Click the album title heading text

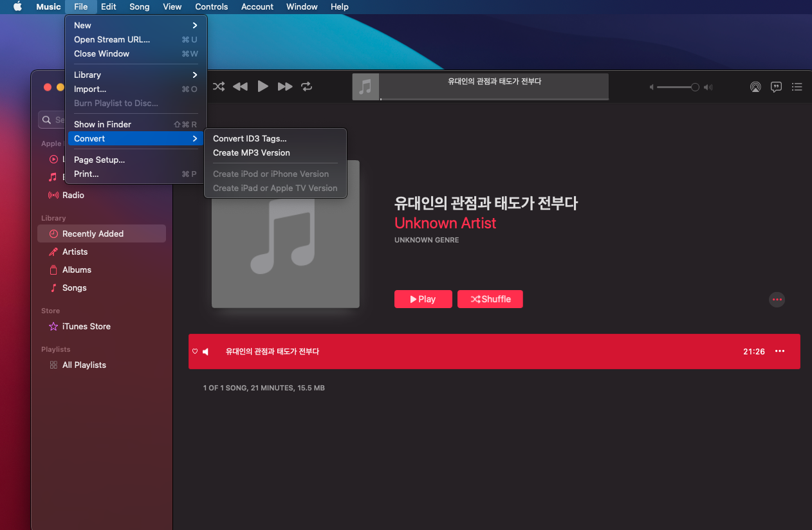point(486,204)
